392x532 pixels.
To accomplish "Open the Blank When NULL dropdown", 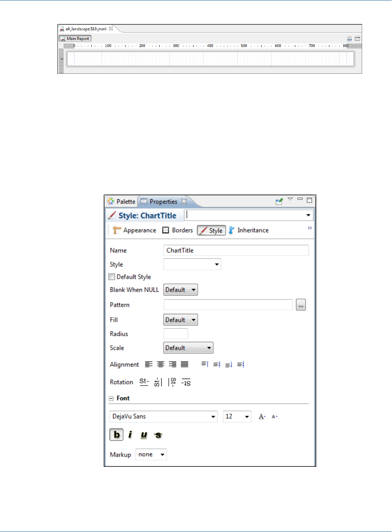I will 181,290.
